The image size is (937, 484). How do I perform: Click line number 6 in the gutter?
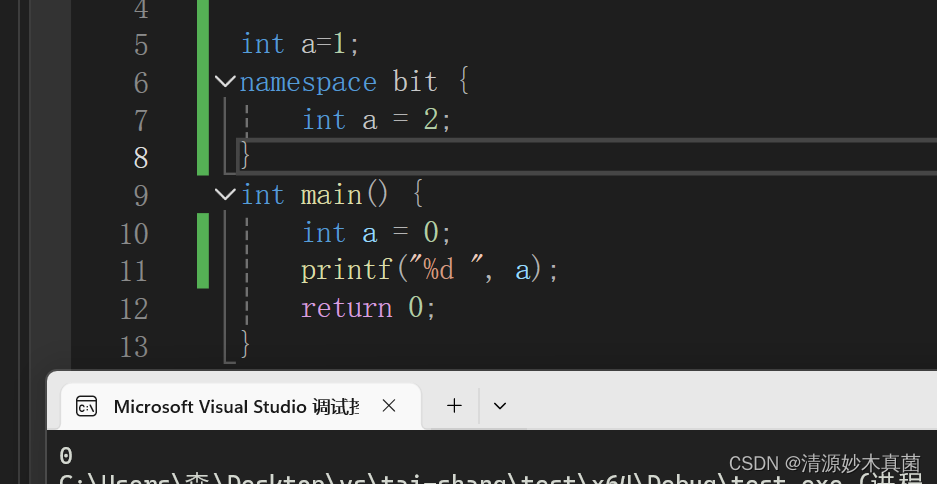click(141, 83)
